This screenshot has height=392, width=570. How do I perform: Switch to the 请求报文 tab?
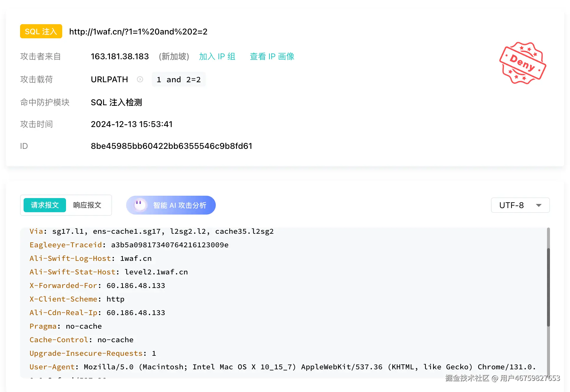click(x=45, y=205)
